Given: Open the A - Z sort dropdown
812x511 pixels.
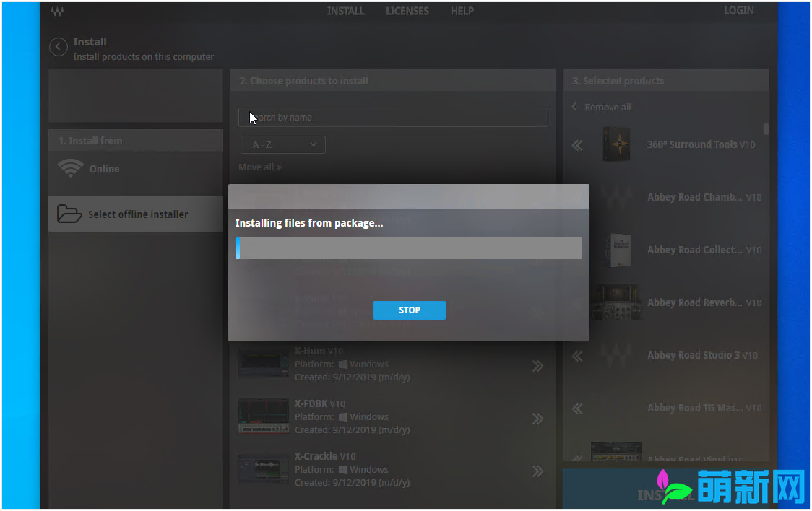Looking at the screenshot, I should [282, 145].
